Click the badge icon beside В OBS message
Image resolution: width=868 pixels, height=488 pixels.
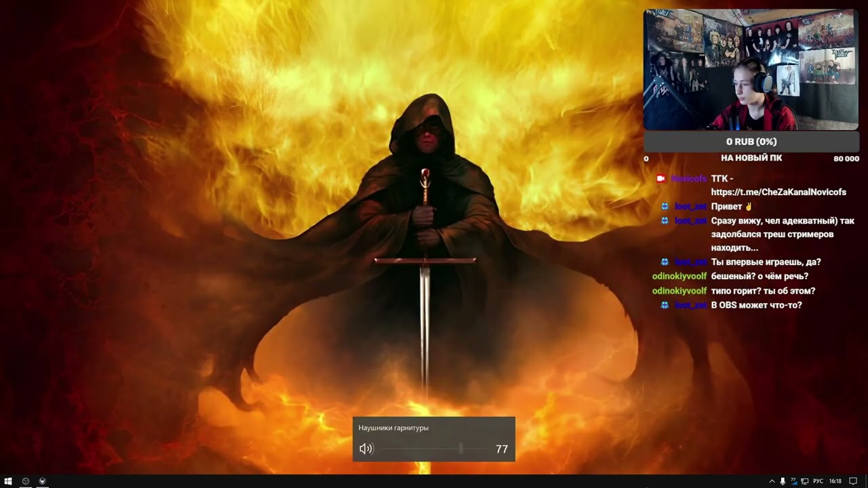pos(665,305)
